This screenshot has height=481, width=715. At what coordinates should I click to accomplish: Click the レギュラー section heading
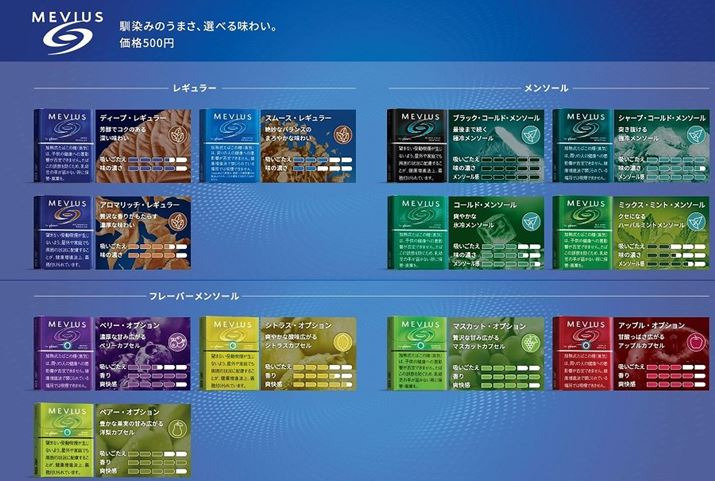pyautogui.click(x=194, y=88)
